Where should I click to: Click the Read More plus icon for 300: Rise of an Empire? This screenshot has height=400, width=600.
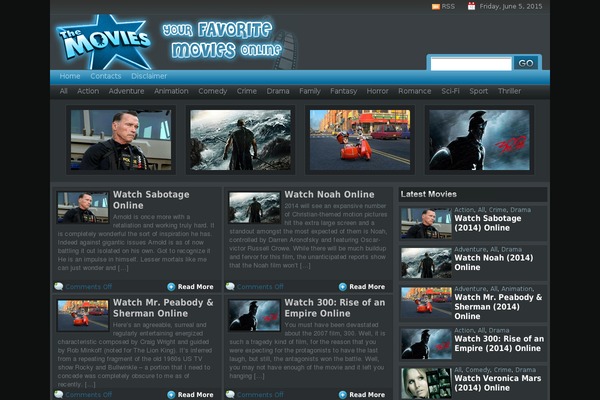342,395
